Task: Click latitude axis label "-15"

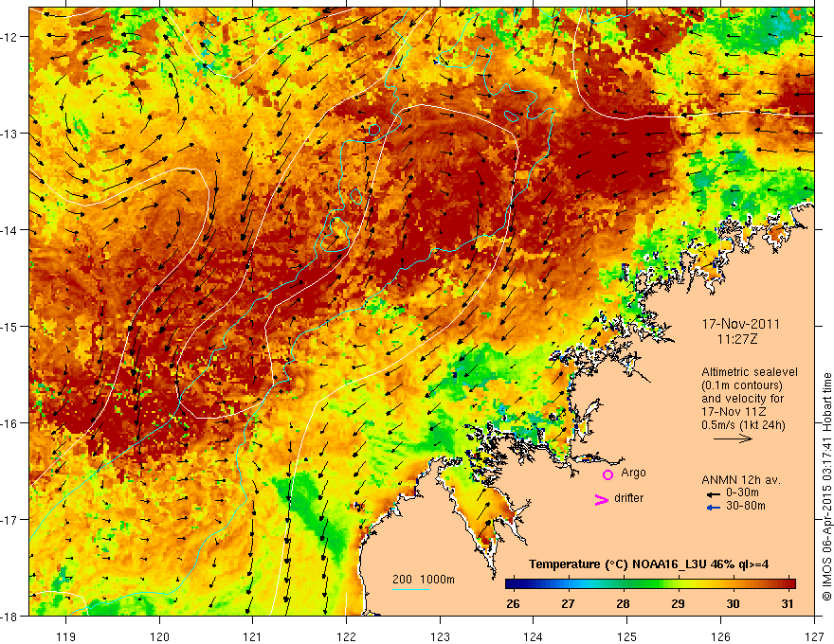Action: (10, 327)
